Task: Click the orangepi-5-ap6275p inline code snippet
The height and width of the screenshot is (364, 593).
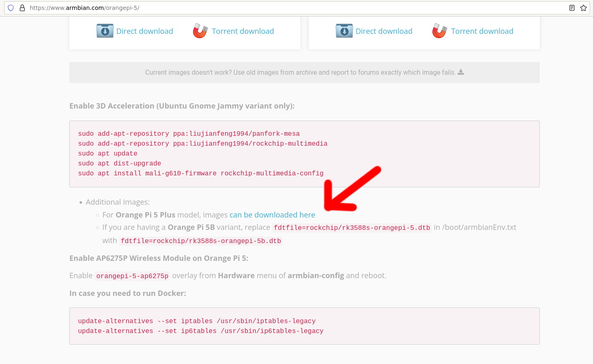Action: [x=132, y=276]
